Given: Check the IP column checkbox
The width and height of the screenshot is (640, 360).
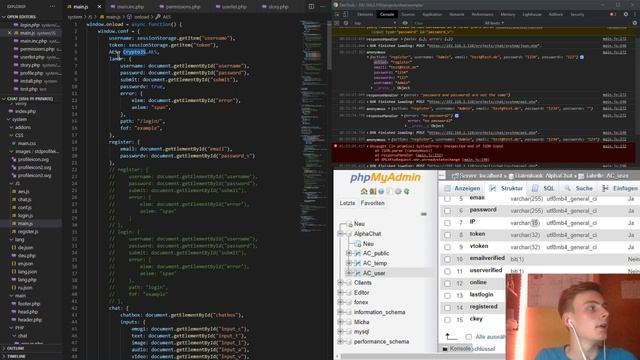Looking at the screenshot, I should tap(447, 223).
